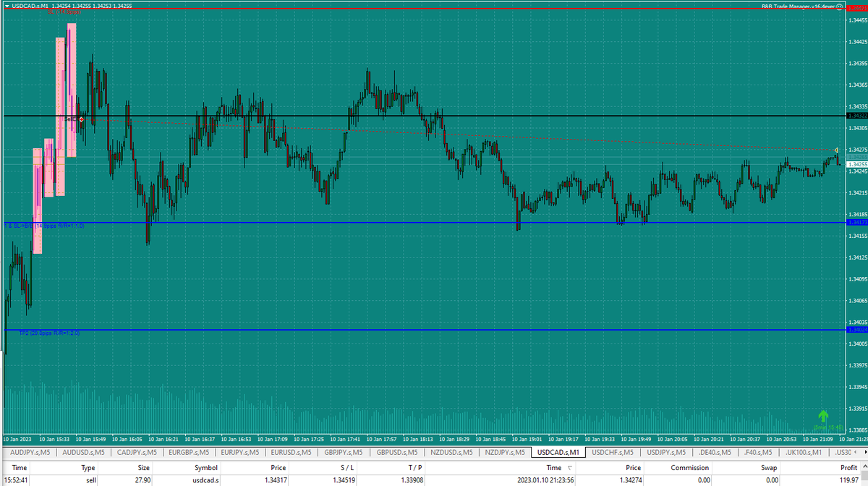This screenshot has width=868, height=486.
Task: Click the 15:52:41 open time cell
Action: pyautogui.click(x=15, y=480)
